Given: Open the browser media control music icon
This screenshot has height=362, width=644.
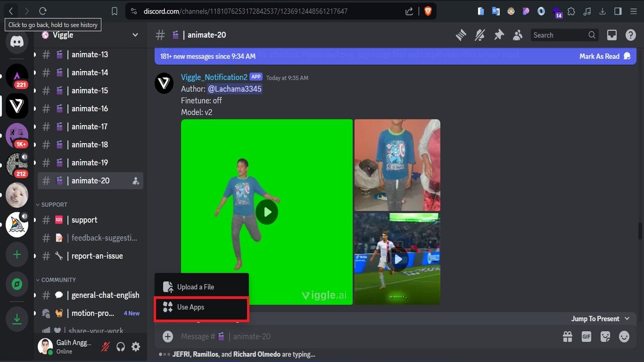Looking at the screenshot, I should click(587, 11).
